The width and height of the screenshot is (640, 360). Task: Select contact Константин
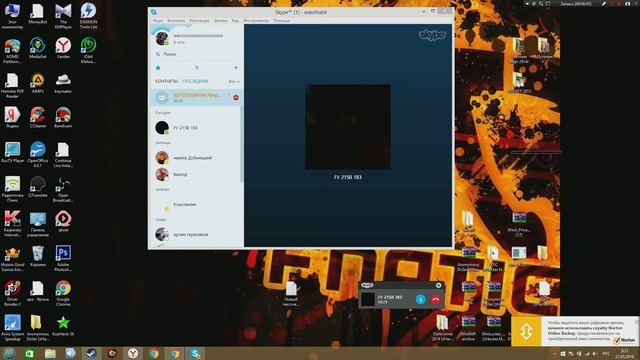[196, 204]
